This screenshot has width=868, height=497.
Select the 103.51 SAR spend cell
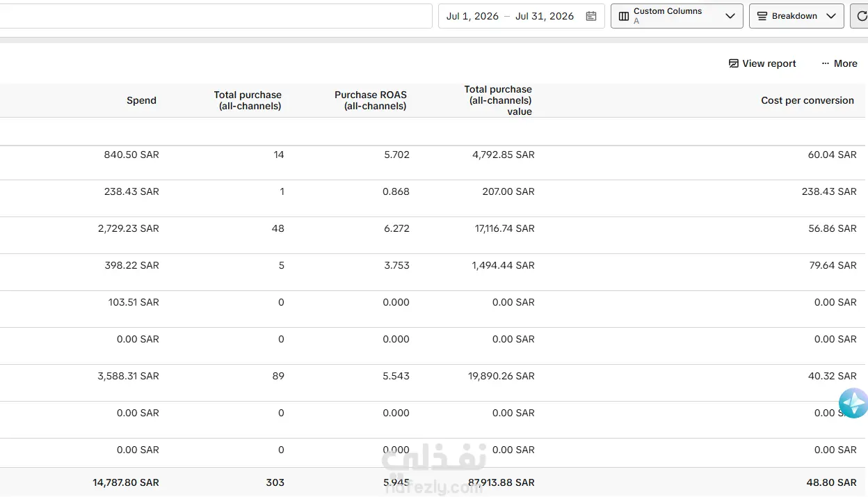(134, 302)
